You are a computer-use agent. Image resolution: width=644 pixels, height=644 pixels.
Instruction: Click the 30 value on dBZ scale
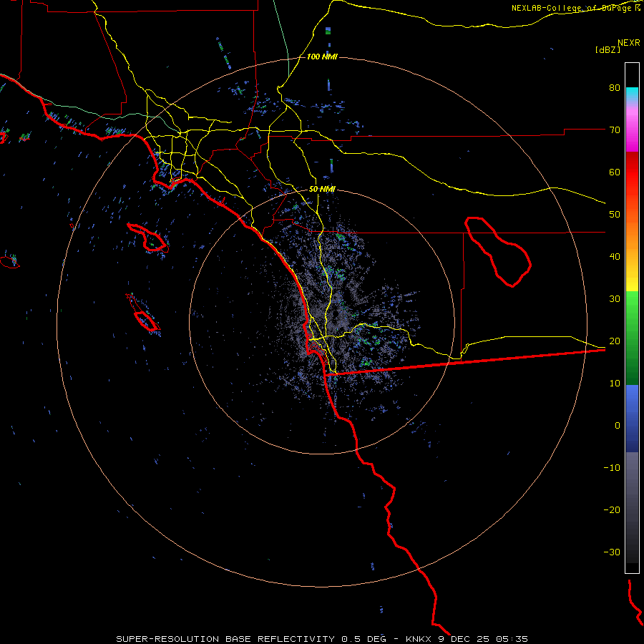click(615, 298)
